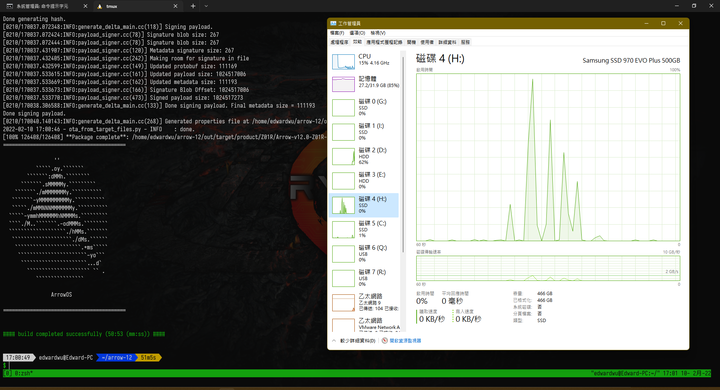Screen dimensions: 720x390
Task: Click the 0% active time value
Action: click(422, 301)
